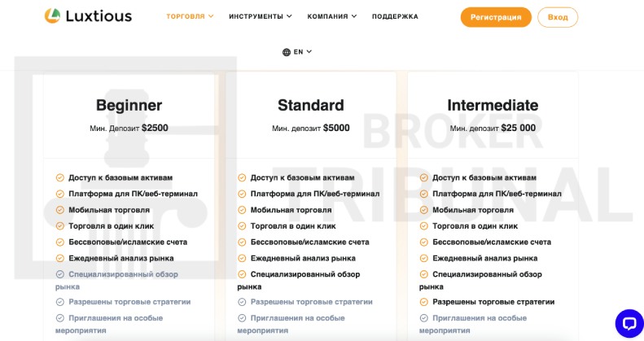Open the live chat bubble icon
This screenshot has height=341, width=644.
point(629,323)
